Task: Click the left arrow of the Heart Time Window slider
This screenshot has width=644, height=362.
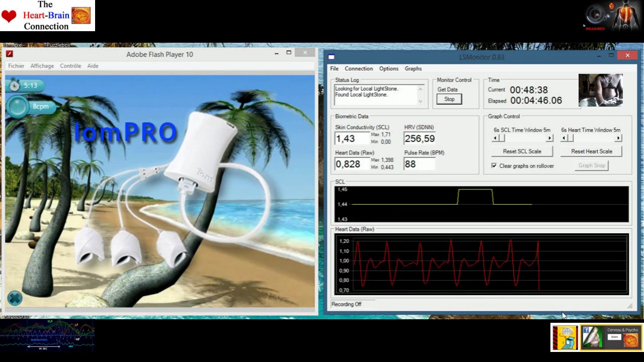Action: 564,138
